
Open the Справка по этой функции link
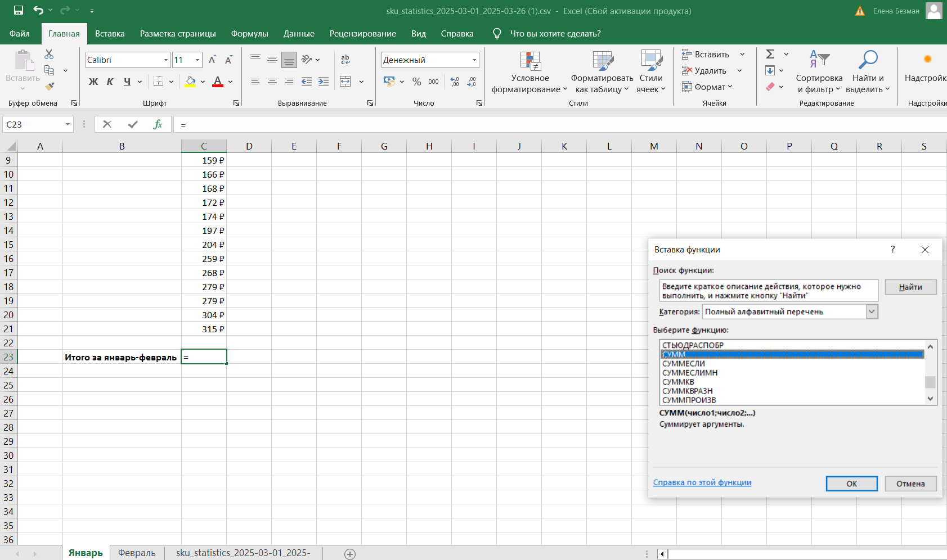point(702,482)
